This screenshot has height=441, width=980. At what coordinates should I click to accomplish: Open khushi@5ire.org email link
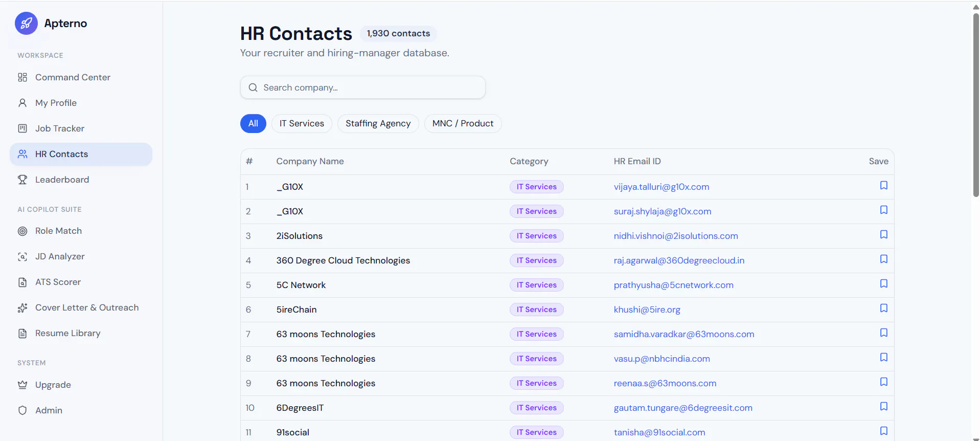click(647, 310)
